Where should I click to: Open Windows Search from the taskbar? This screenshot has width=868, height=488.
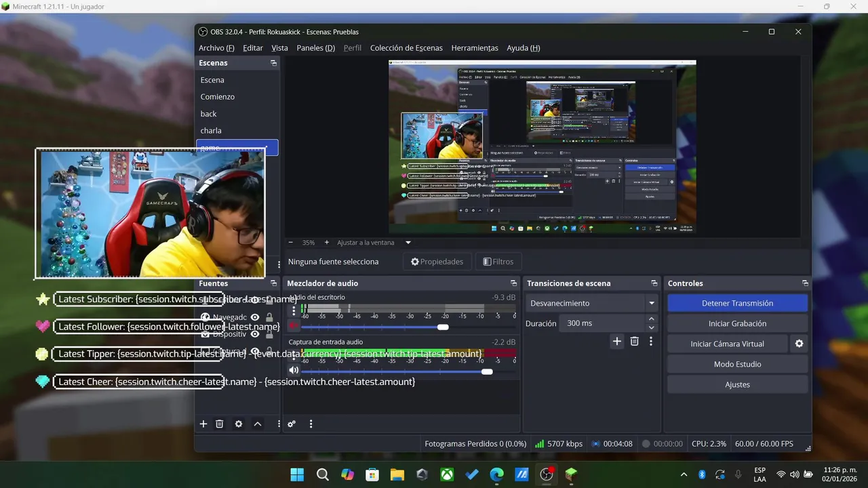tap(322, 474)
